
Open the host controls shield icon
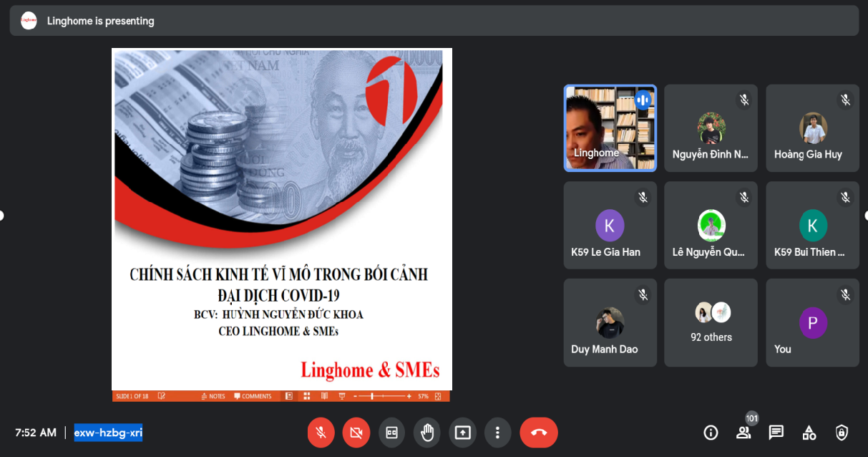(x=842, y=433)
